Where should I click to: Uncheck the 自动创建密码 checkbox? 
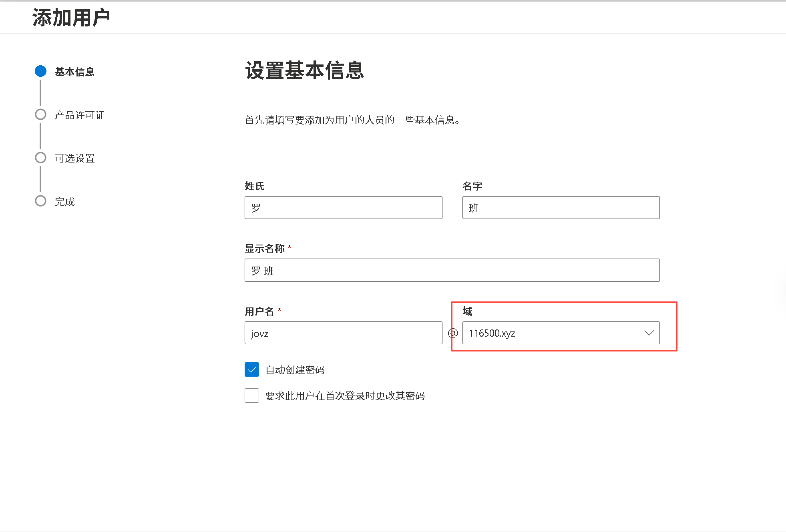[252, 369]
